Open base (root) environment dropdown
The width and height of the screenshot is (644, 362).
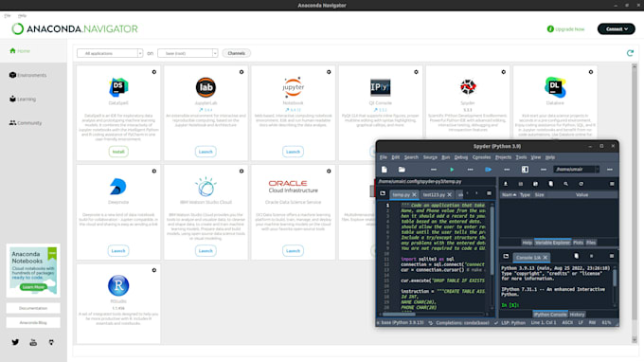pyautogui.click(x=188, y=53)
